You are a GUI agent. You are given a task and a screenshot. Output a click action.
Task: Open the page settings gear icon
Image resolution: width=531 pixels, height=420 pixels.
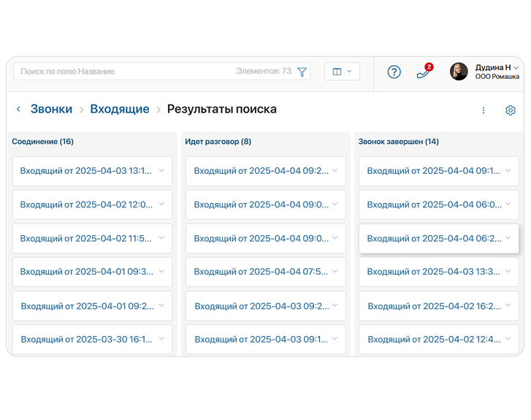[511, 110]
